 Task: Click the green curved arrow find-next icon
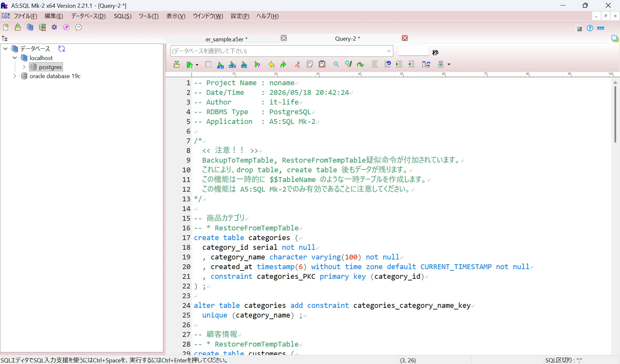(x=360, y=65)
